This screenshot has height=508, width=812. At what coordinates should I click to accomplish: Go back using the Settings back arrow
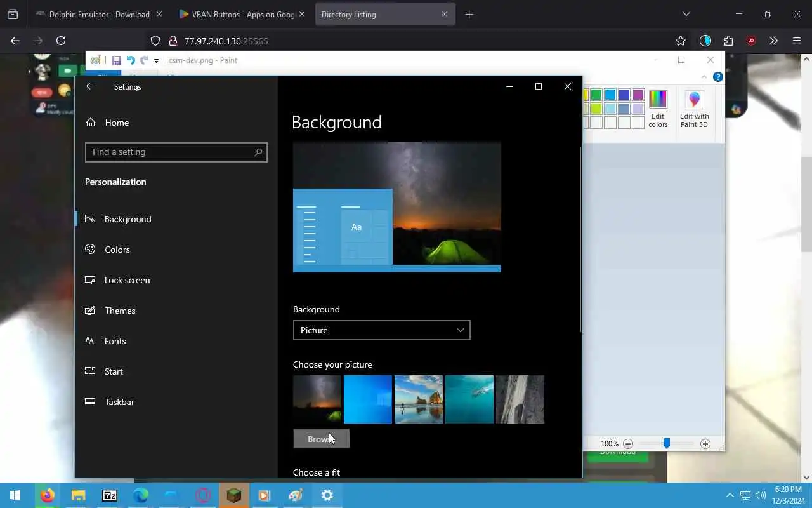[x=90, y=86]
